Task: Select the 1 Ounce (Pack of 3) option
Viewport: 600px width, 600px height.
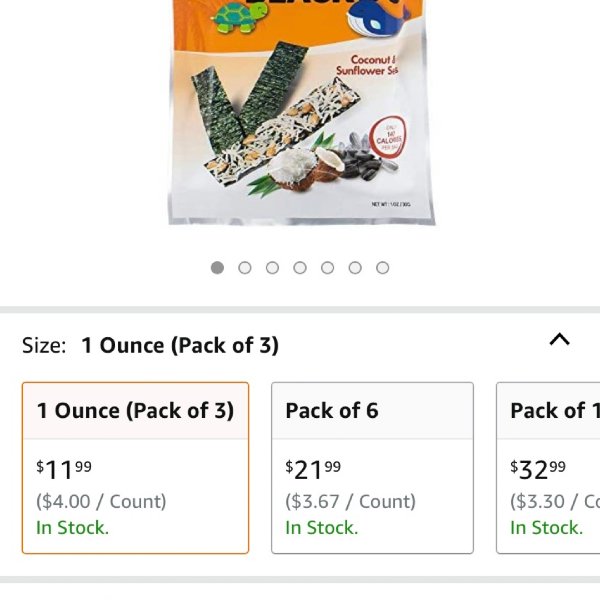Action: point(135,468)
